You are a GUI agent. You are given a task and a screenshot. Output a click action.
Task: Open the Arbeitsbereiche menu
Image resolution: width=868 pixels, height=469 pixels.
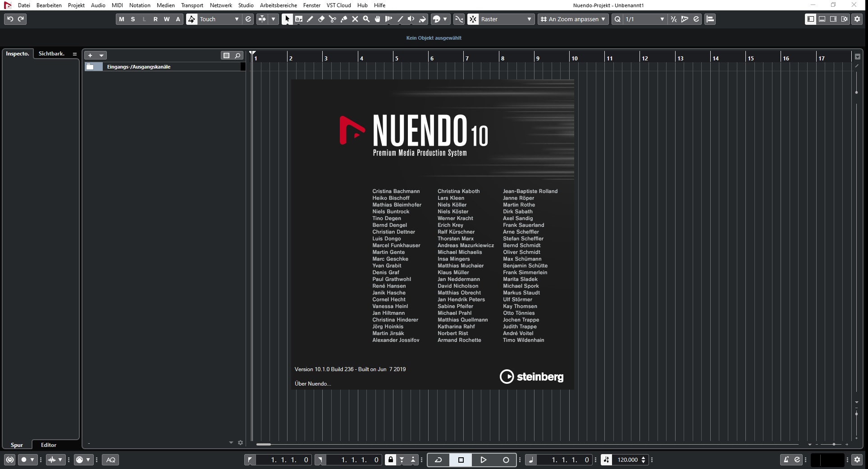coord(278,5)
